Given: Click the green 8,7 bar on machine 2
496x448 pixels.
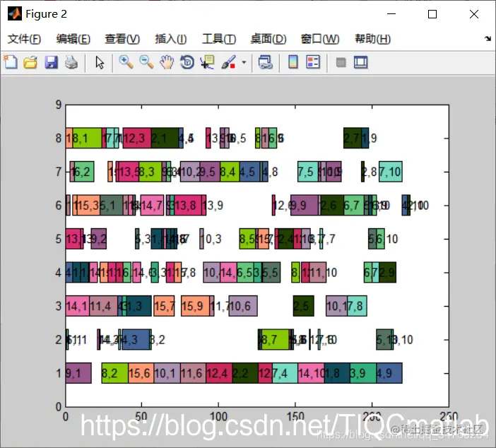Looking at the screenshot, I should click(x=276, y=339).
